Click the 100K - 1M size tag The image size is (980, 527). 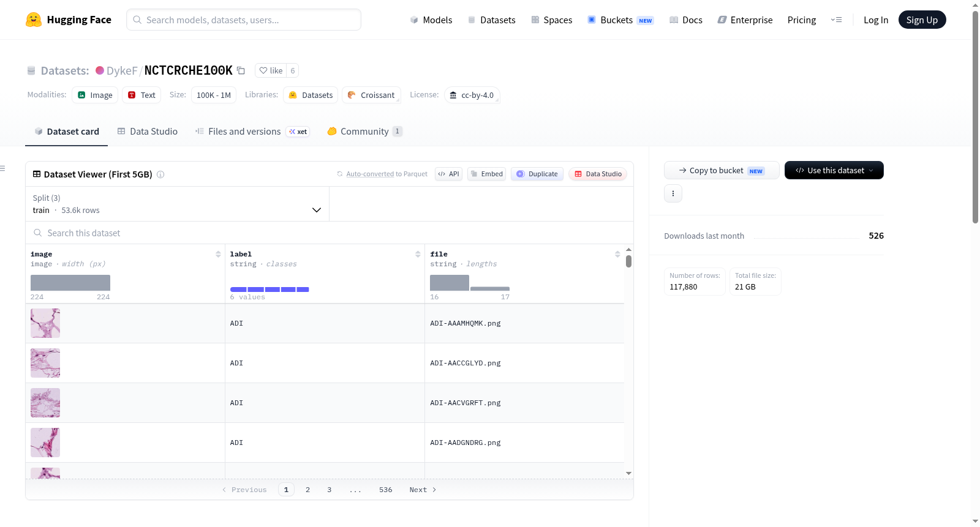214,95
